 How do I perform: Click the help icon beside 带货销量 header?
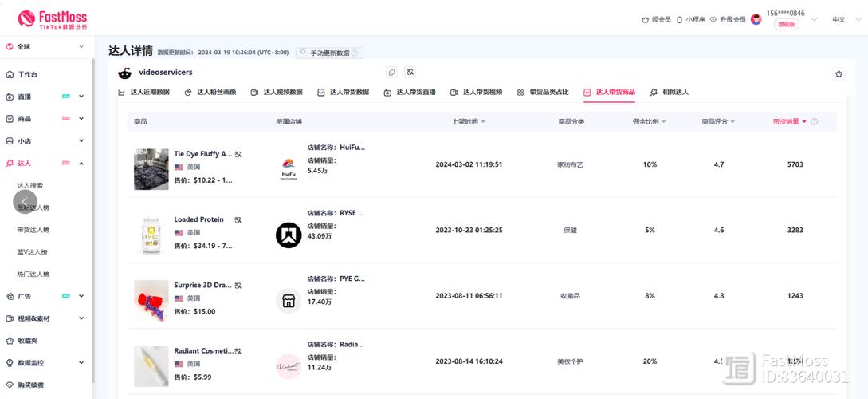point(814,122)
